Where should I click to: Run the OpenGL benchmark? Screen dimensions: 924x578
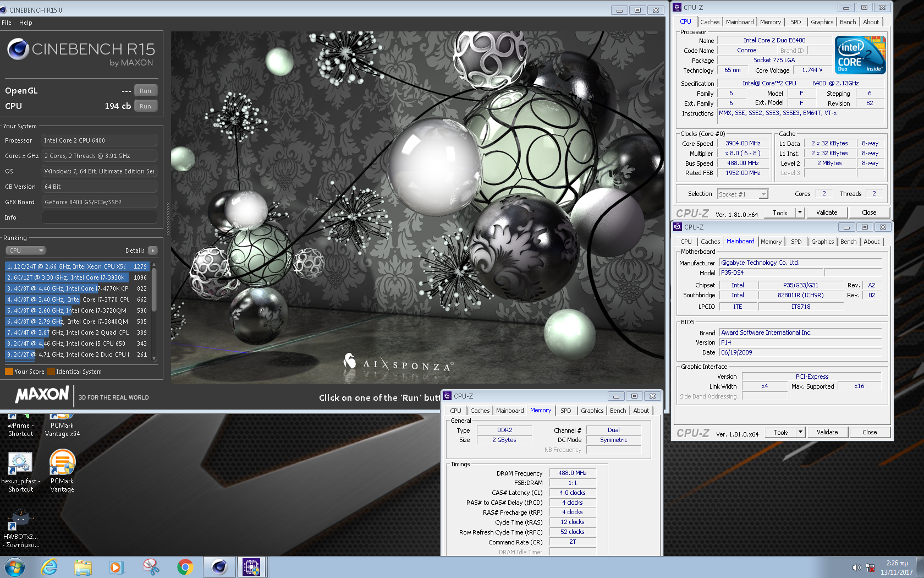[145, 91]
